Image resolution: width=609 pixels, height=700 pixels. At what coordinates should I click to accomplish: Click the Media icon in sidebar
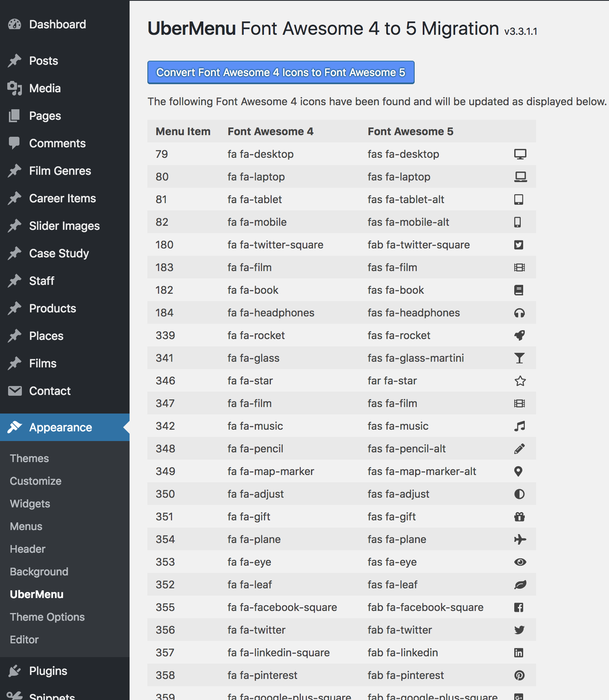pos(15,88)
